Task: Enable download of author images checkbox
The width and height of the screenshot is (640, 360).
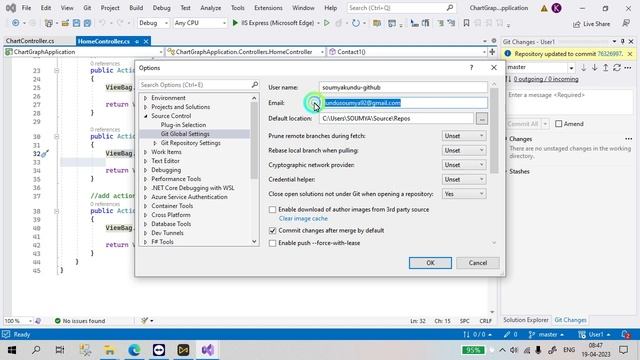Action: [272, 209]
